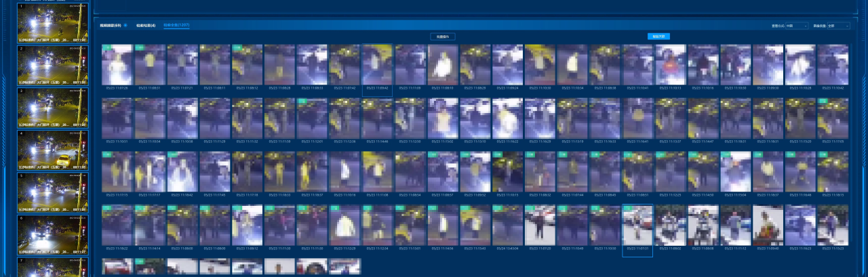Viewport: 868px width, 277px height.
Task: Select the outlined daytime snapshot in the fourth row
Action: coord(637,226)
